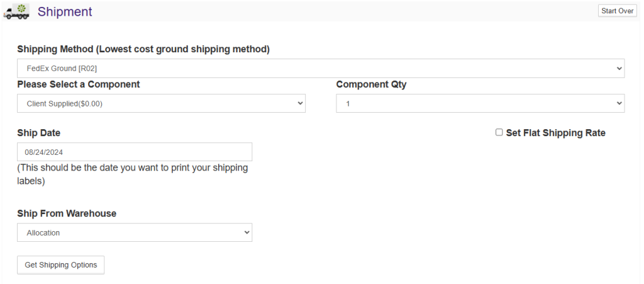Focus the Ship Date field showing 08/24/2024
The height and width of the screenshot is (284, 644).
coord(135,152)
